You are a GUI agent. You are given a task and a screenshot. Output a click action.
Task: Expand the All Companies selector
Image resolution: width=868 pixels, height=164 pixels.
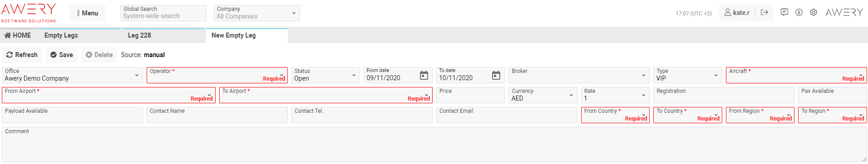[x=257, y=13]
